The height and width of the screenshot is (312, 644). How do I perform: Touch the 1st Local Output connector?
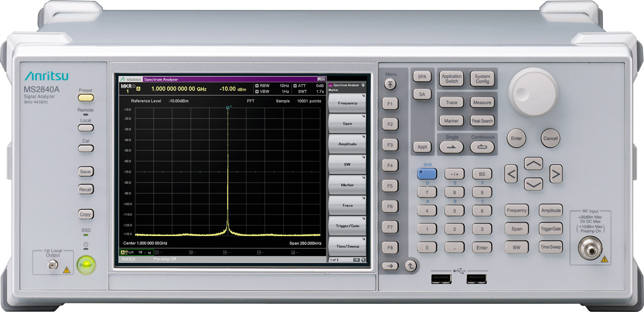click(53, 265)
